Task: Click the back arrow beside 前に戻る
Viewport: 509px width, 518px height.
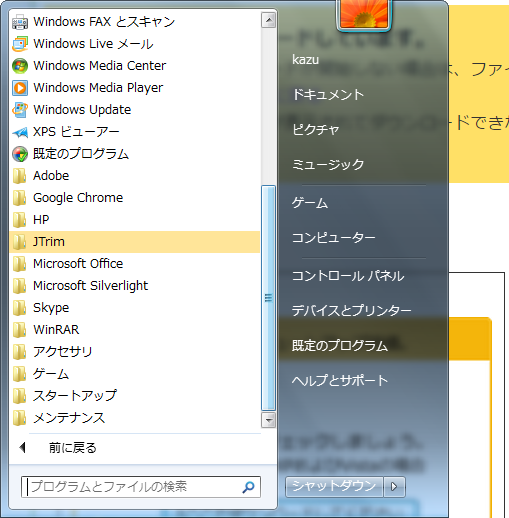Action: (22, 448)
